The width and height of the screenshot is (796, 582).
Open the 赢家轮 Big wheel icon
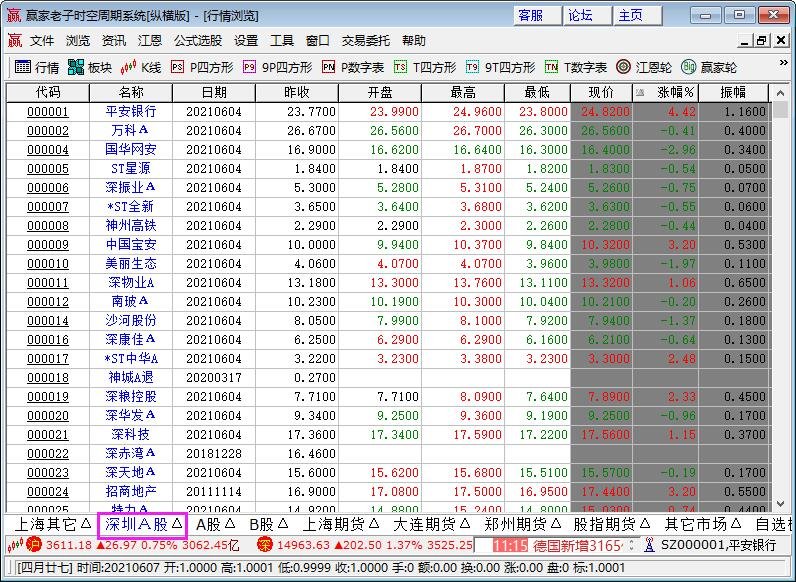(x=688, y=67)
